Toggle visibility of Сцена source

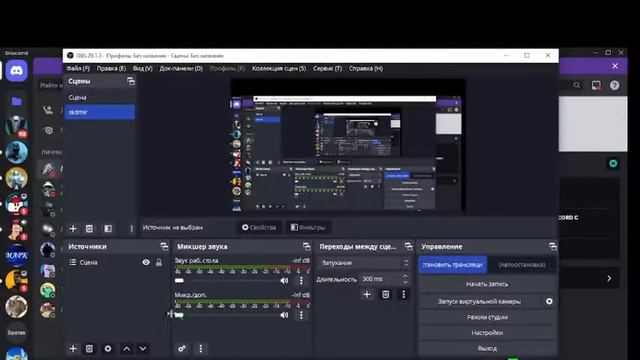click(x=146, y=262)
